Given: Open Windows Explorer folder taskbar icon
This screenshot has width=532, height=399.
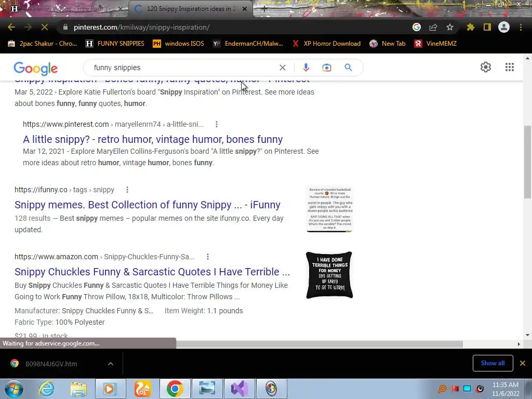Looking at the screenshot, I should coord(78,389).
